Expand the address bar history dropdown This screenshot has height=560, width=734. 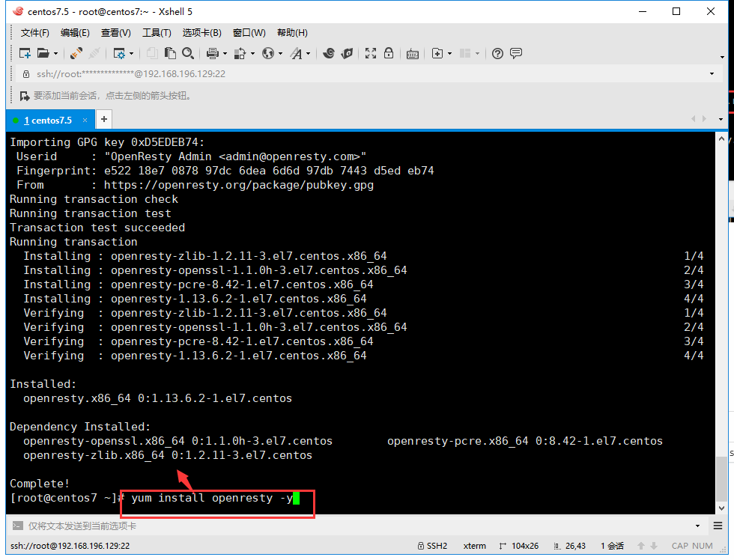(712, 74)
